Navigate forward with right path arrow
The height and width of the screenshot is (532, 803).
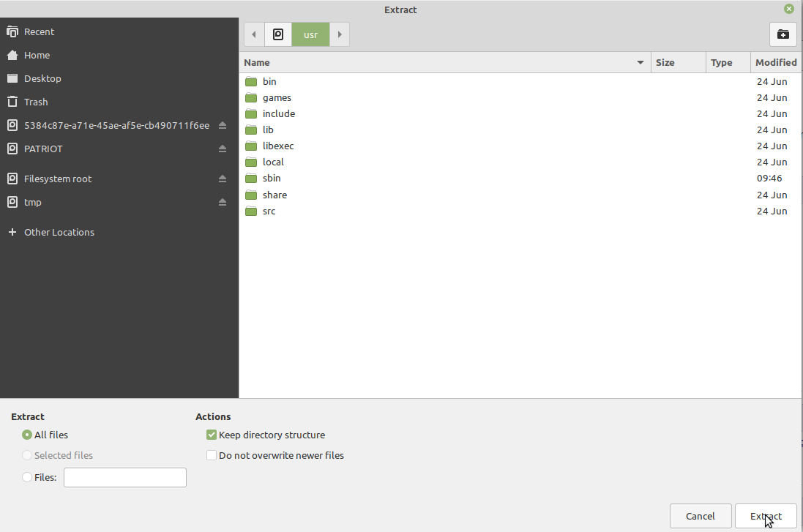[340, 34]
